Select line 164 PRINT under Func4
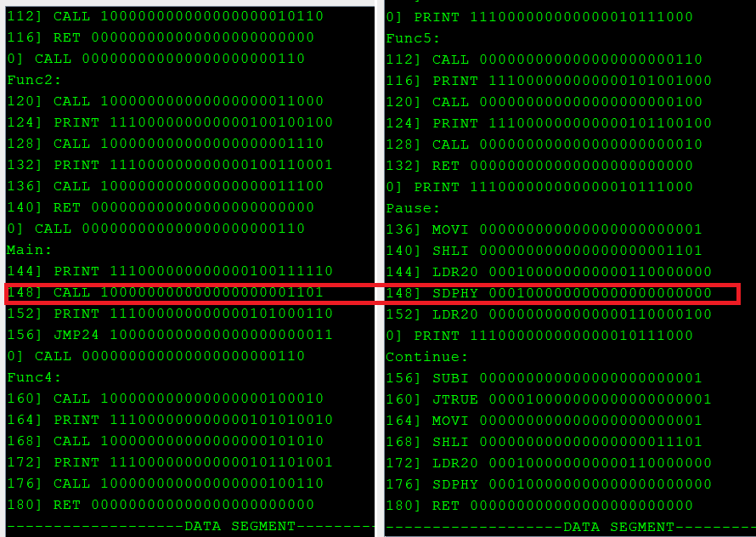 [x=170, y=419]
